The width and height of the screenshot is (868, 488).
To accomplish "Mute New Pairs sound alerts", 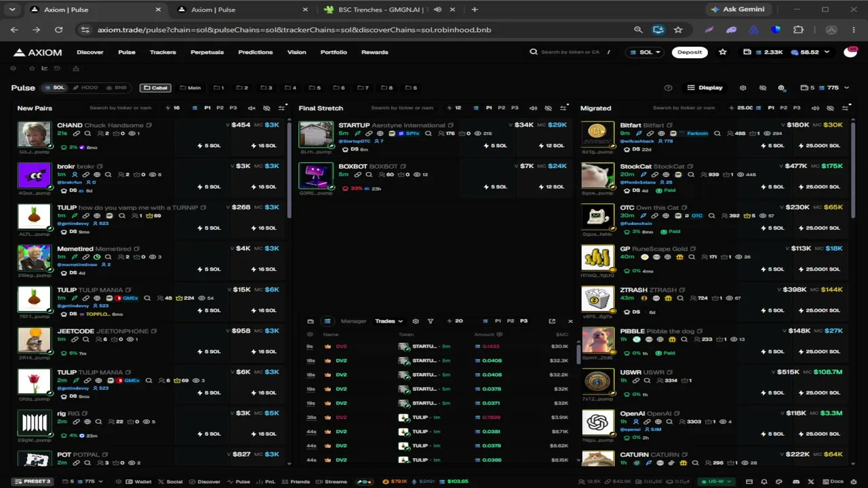I will coord(252,108).
